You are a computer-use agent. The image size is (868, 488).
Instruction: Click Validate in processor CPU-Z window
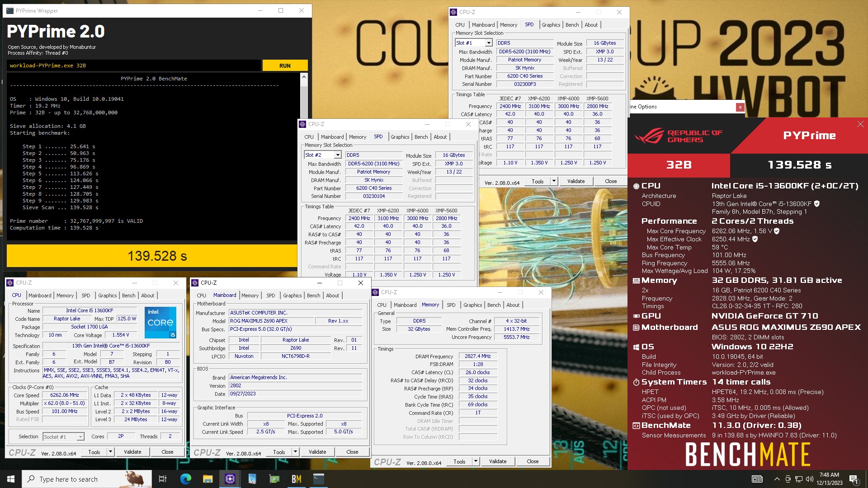[x=132, y=452]
